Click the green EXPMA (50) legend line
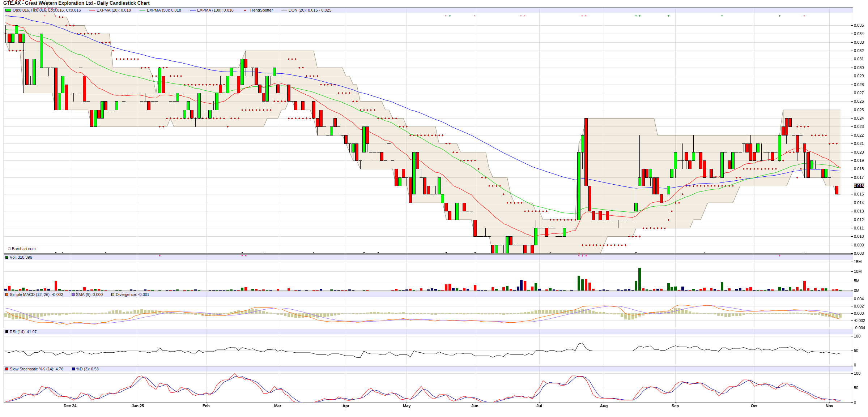The height and width of the screenshot is (417, 868). (x=142, y=10)
